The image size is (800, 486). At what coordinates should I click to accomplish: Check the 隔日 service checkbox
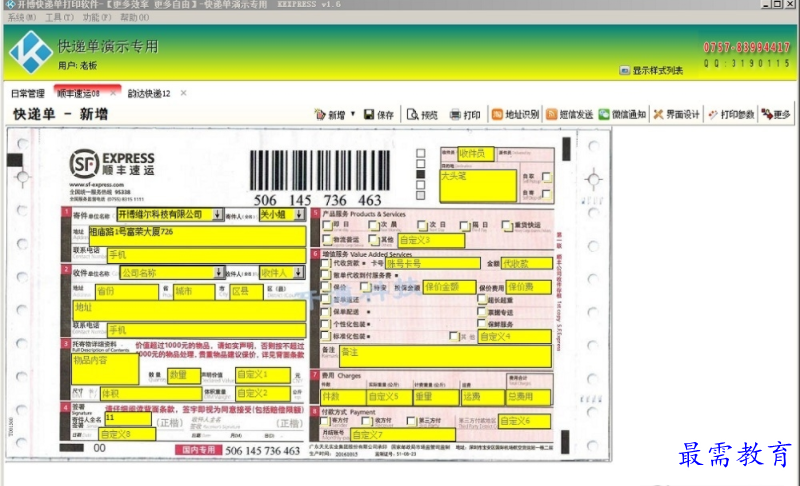pos(464,225)
